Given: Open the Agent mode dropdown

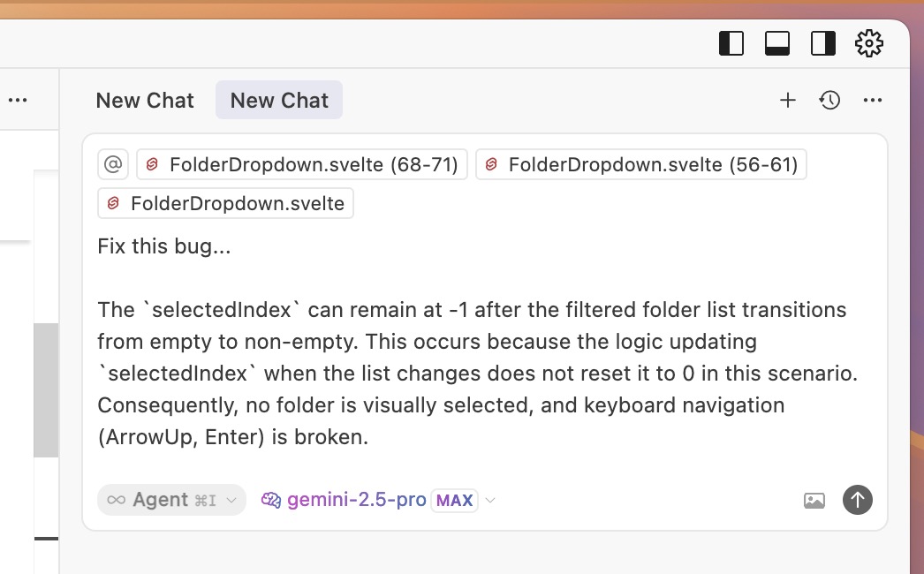Looking at the screenshot, I should [x=171, y=500].
